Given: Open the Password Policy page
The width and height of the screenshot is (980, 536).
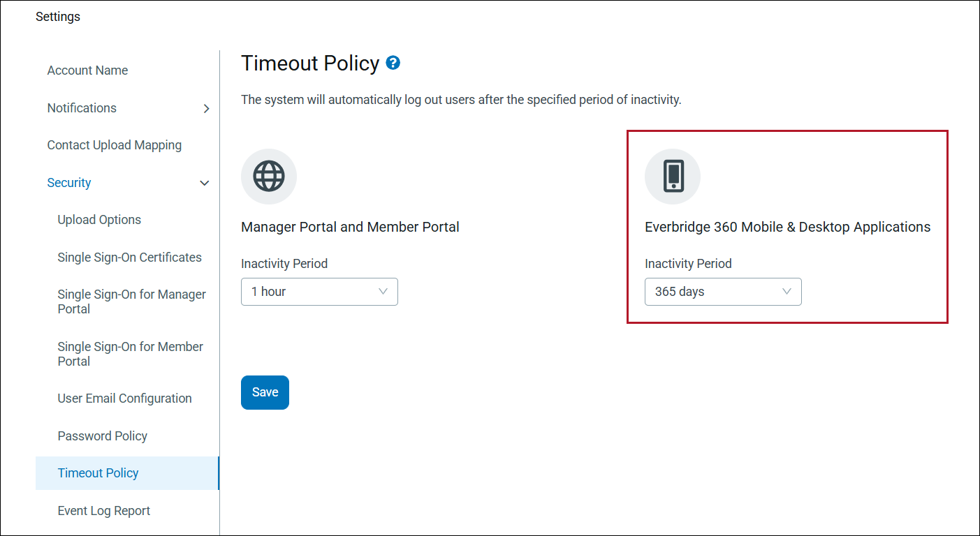Looking at the screenshot, I should pos(102,436).
